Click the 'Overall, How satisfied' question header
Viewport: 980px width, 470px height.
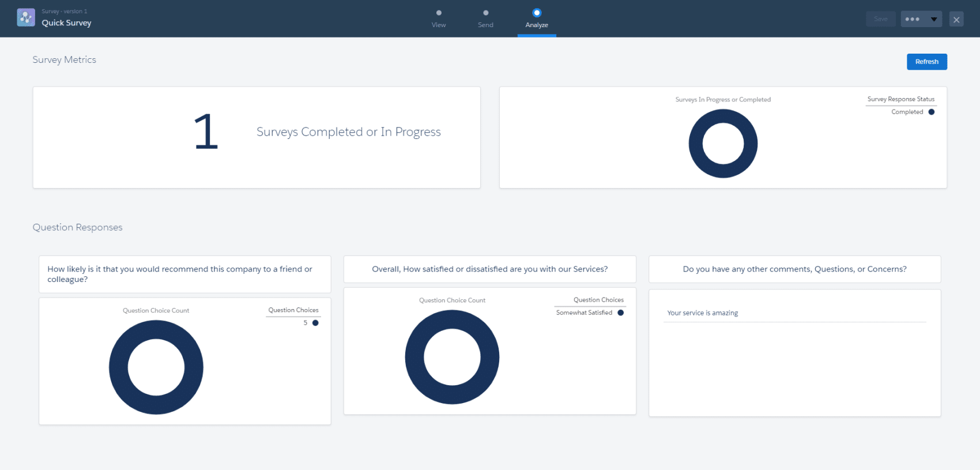click(x=489, y=269)
